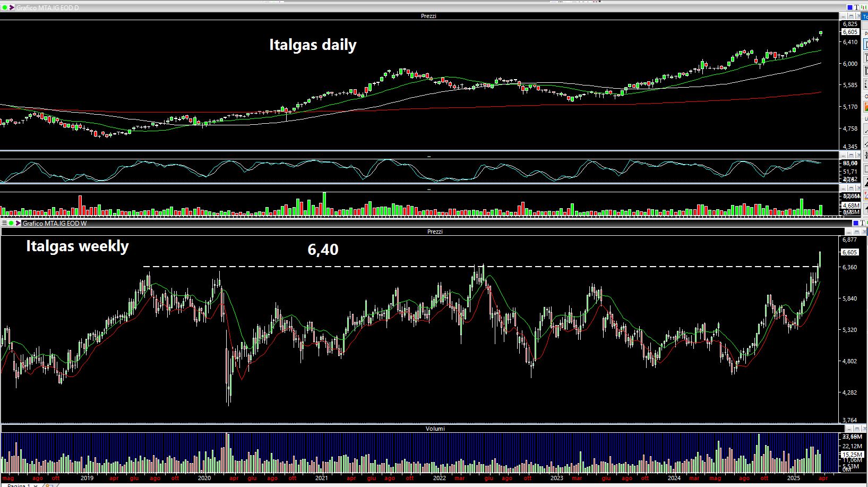Image resolution: width=868 pixels, height=487 pixels.
Task: Close the daily Prezzi pane
Action: pos(858,16)
